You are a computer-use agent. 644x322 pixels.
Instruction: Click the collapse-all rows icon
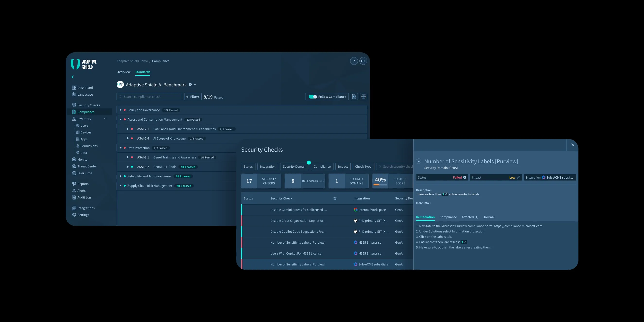pyautogui.click(x=364, y=97)
